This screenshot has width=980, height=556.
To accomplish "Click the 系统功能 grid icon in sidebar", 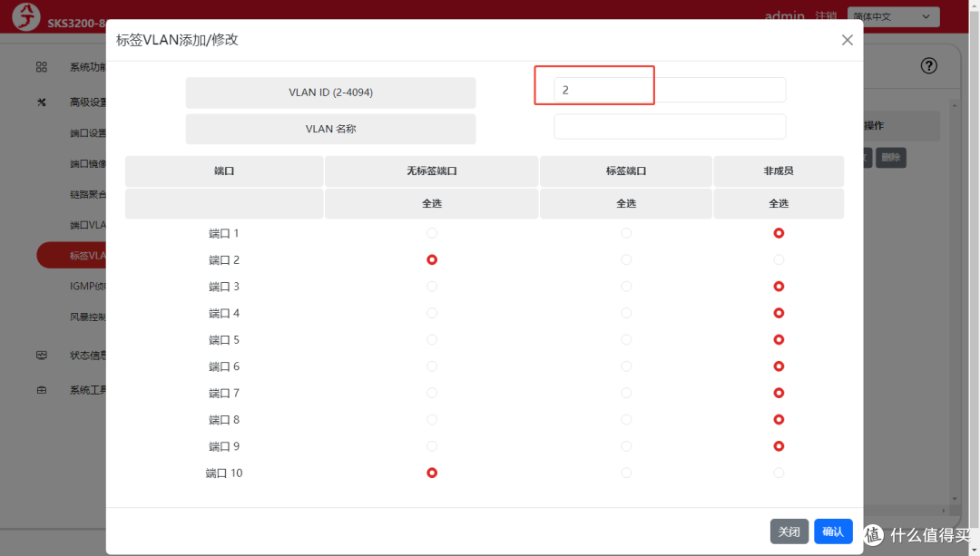I will [41, 67].
